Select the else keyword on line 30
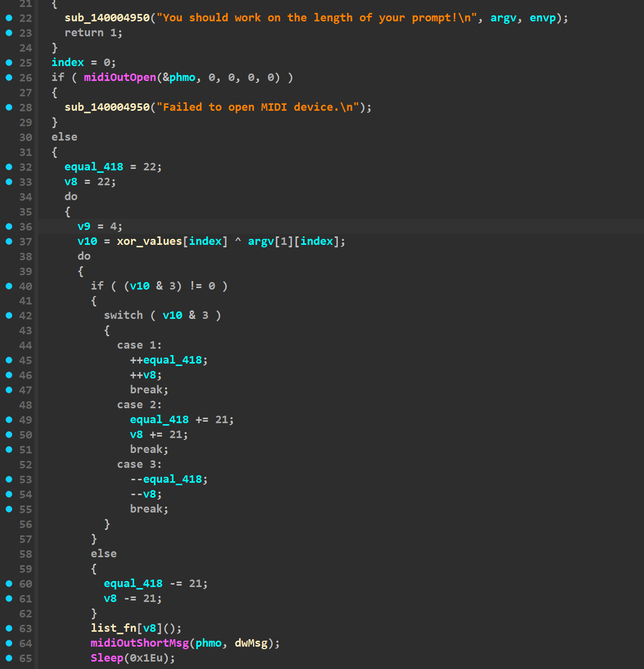This screenshot has height=669, width=644. coord(65,137)
